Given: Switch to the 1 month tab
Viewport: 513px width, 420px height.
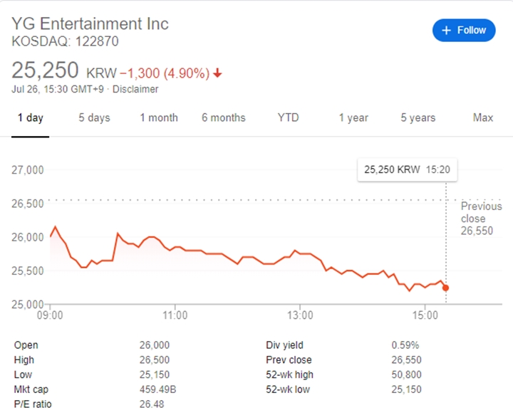Looking at the screenshot, I should click(159, 117).
